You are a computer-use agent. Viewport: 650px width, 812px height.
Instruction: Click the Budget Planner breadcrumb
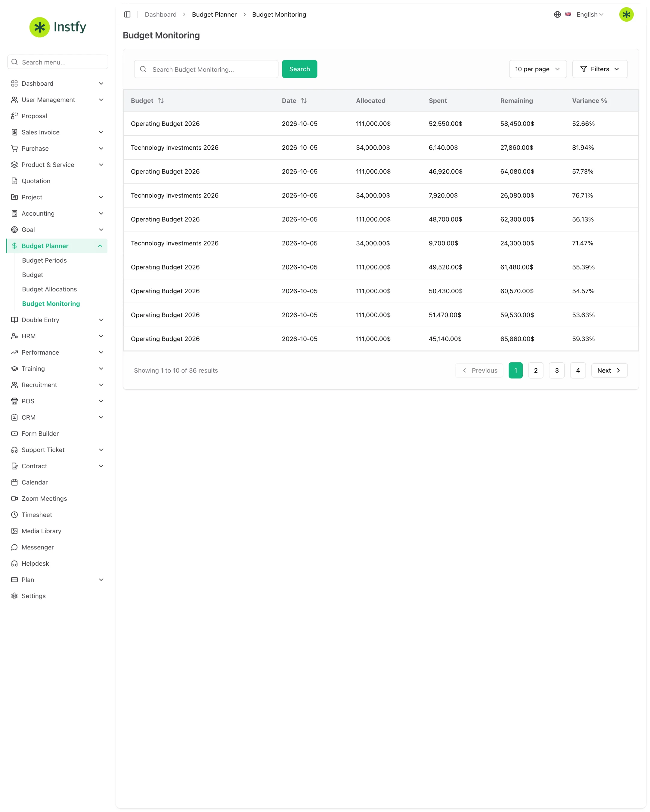[214, 14]
